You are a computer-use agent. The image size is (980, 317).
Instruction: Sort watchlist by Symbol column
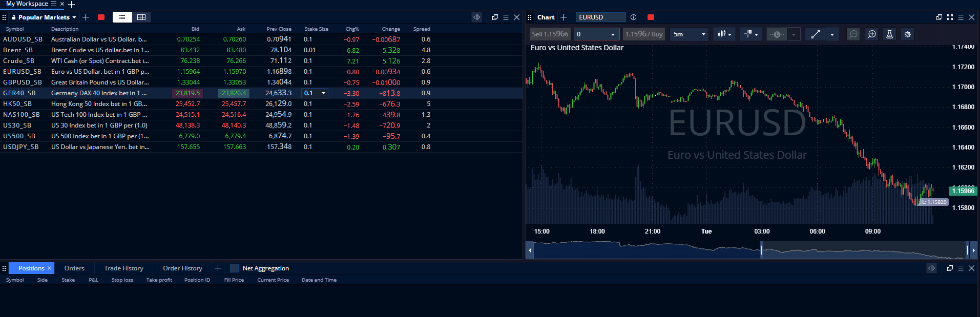tap(15, 29)
